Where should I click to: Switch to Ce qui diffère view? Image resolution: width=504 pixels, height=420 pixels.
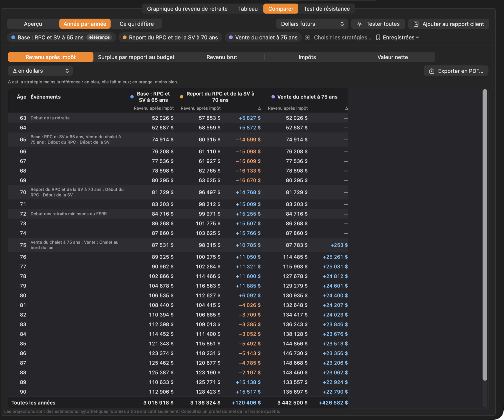(x=137, y=24)
